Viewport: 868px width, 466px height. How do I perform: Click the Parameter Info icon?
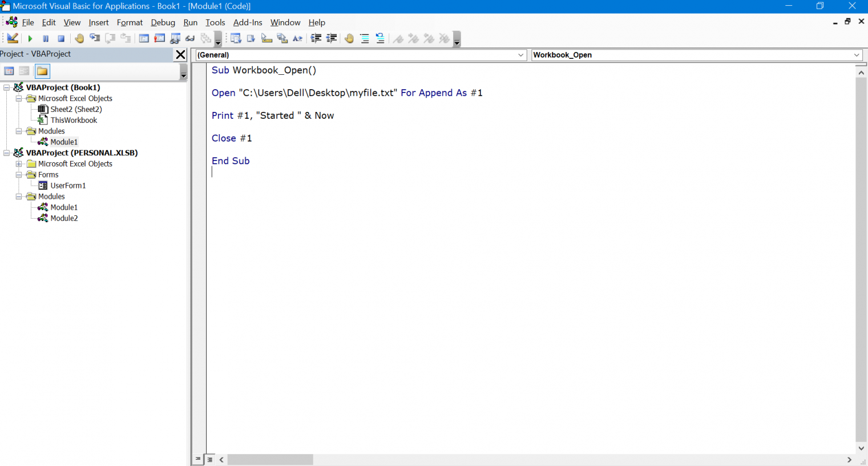(282, 38)
